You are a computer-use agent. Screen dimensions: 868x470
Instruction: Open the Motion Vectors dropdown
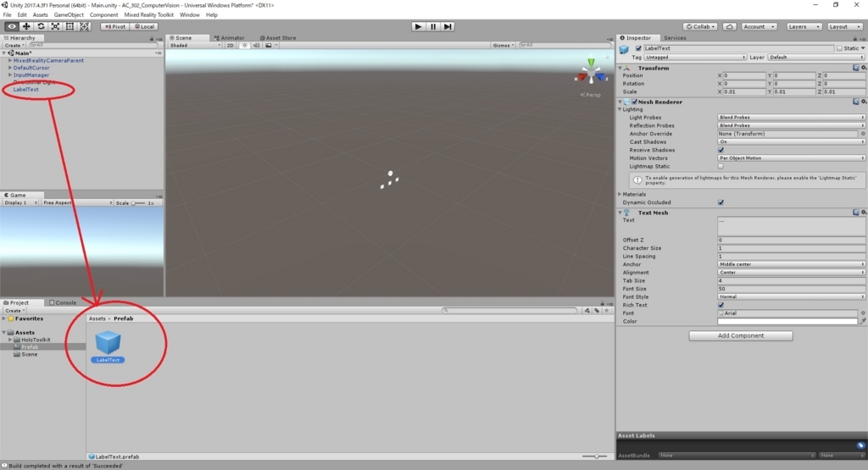[x=791, y=158]
